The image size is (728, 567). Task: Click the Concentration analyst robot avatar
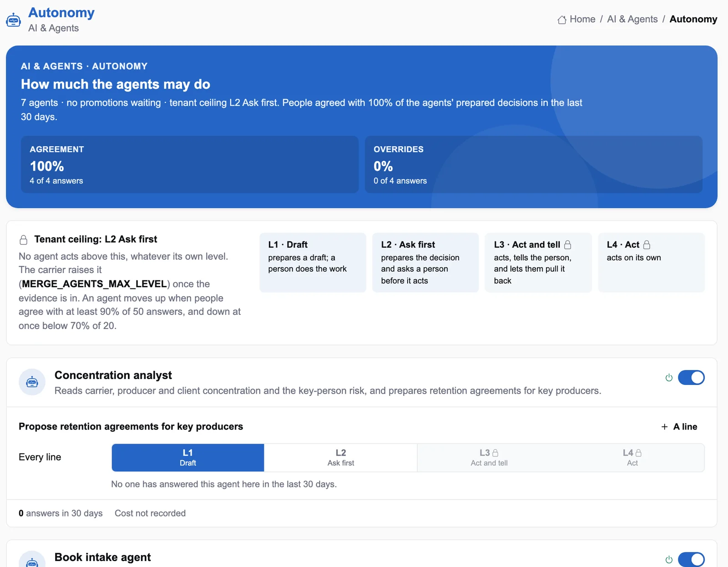coord(32,382)
